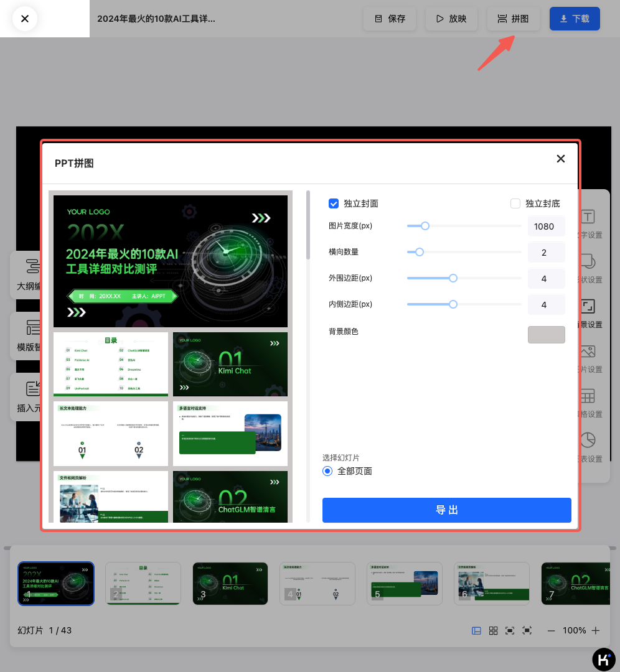Click the 背景颜色 color swatch
The height and width of the screenshot is (672, 620).
(x=546, y=335)
